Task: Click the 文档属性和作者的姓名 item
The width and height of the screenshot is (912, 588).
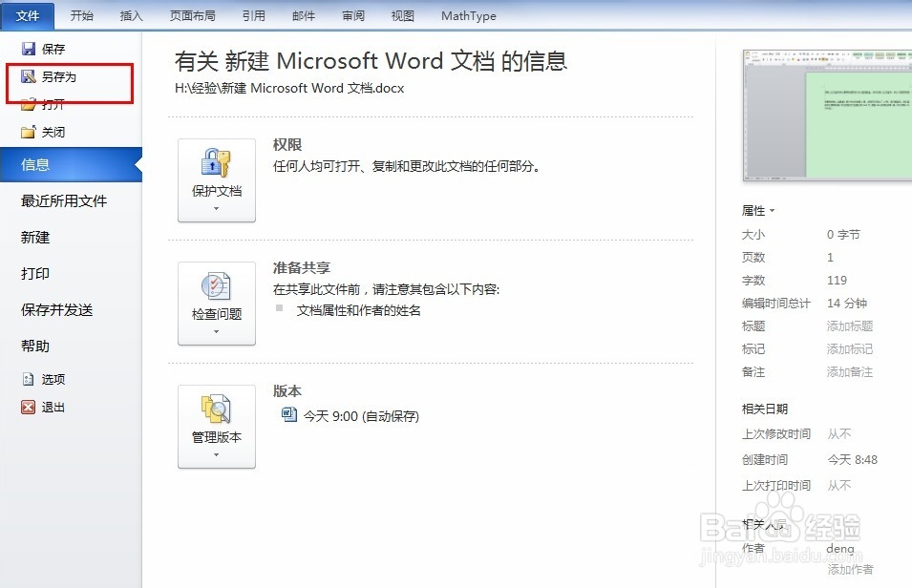Action: 359,310
